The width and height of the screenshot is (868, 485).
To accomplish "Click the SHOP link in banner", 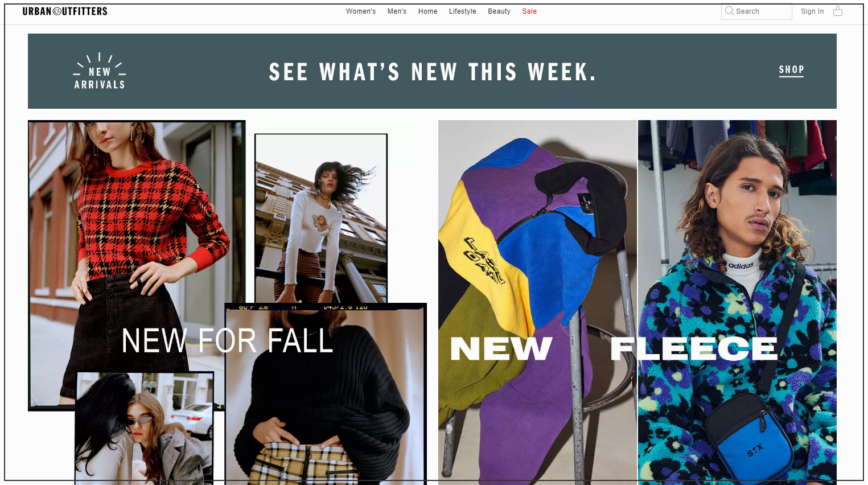I will point(791,70).
